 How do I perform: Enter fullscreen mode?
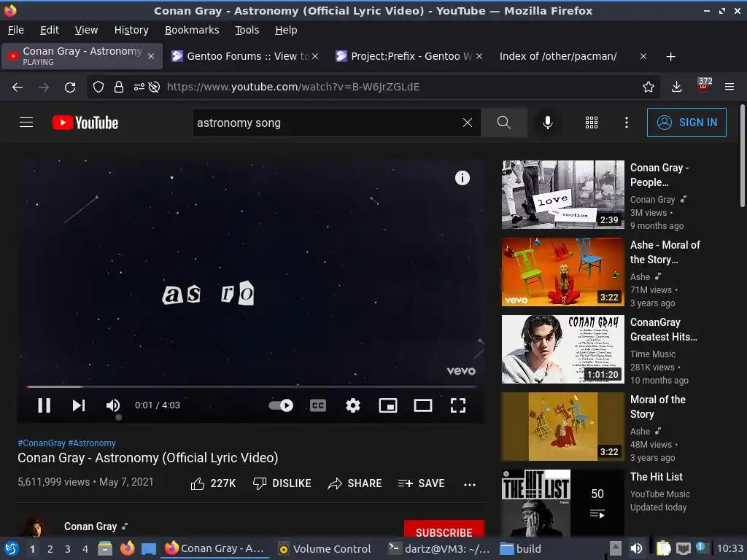pyautogui.click(x=458, y=405)
